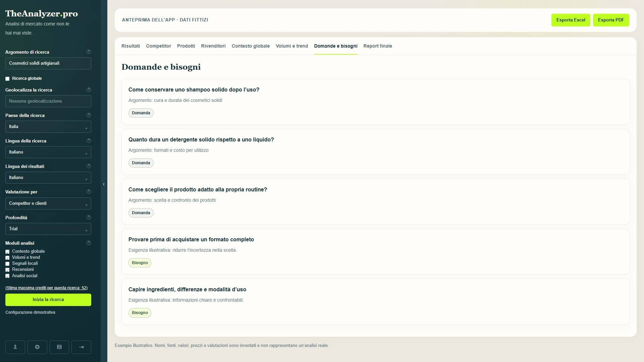The height and width of the screenshot is (362, 644).
Task: Click the Nessuna geolocalizzazione input field
Action: click(48, 101)
